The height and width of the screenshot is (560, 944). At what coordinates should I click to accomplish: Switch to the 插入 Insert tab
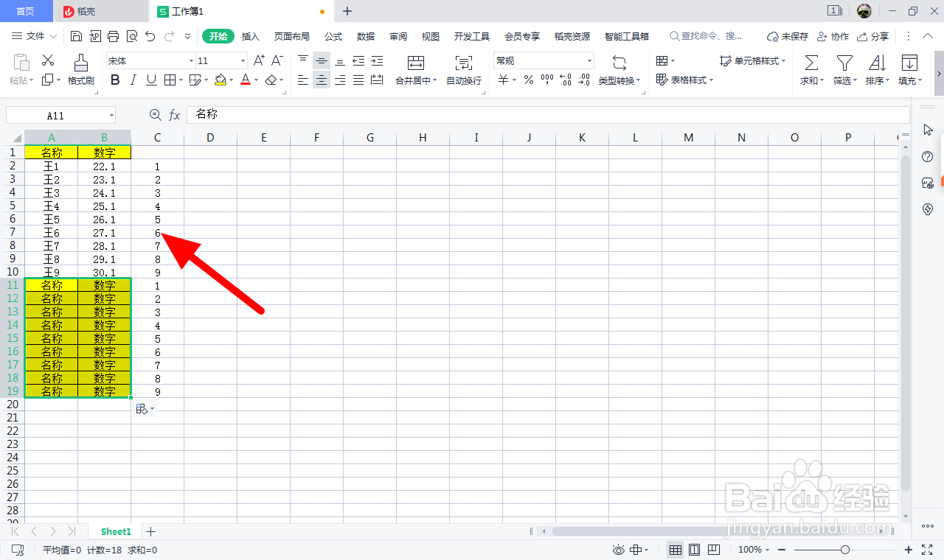click(x=251, y=36)
